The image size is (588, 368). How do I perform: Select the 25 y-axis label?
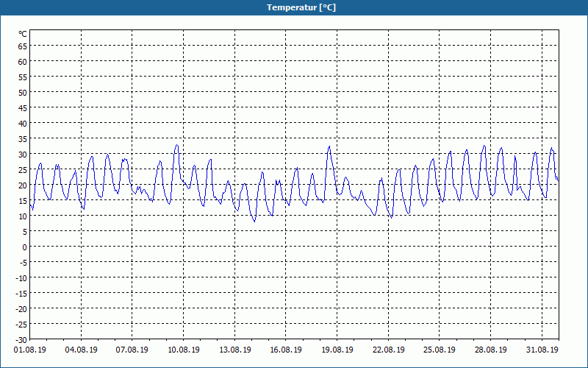[23, 170]
